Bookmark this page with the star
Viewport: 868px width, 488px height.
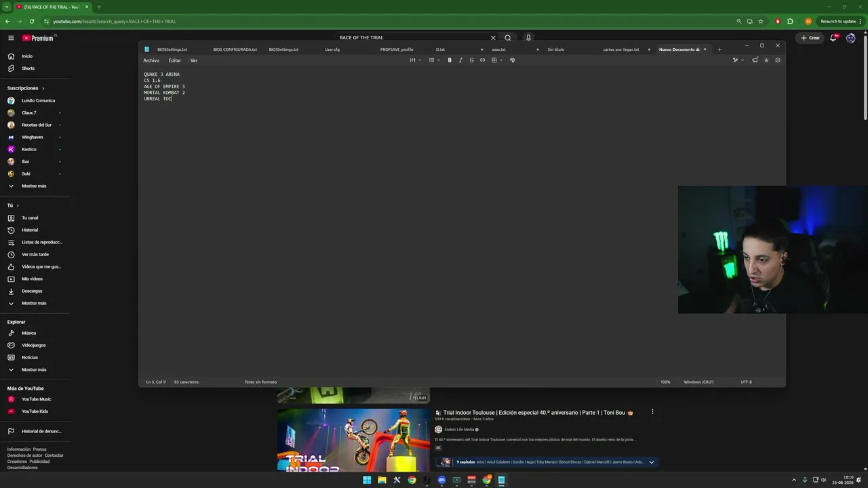761,21
